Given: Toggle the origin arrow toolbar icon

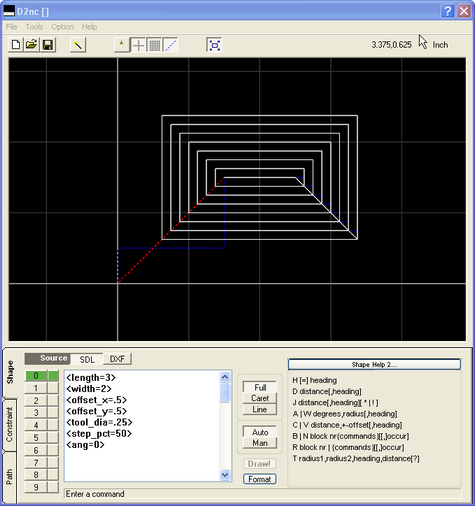Looking at the screenshot, I should coord(122,45).
